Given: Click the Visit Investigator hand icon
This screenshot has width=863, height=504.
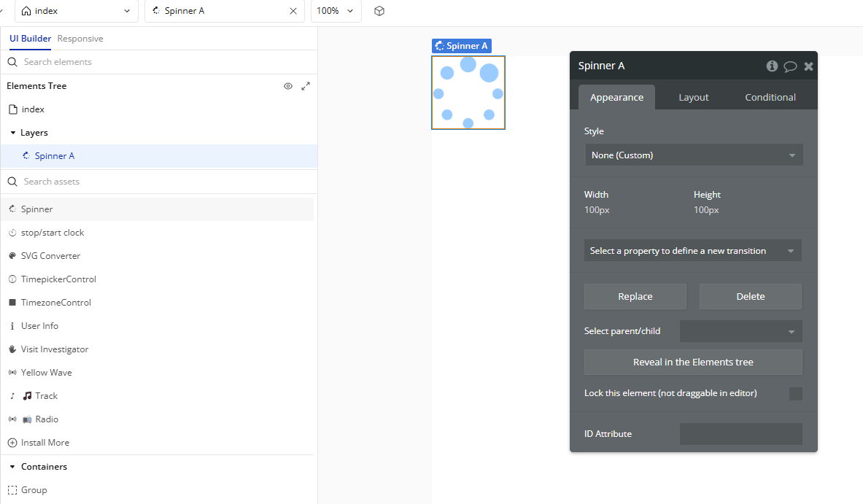Looking at the screenshot, I should tap(12, 349).
